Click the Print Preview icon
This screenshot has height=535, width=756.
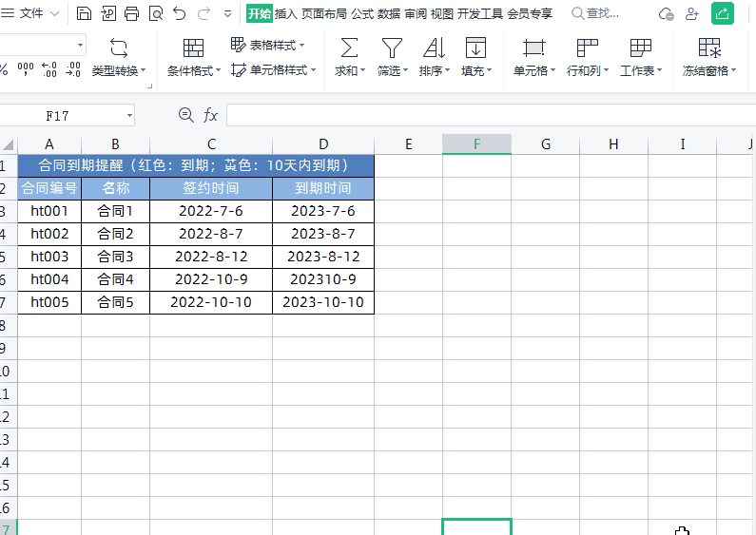pos(156,13)
